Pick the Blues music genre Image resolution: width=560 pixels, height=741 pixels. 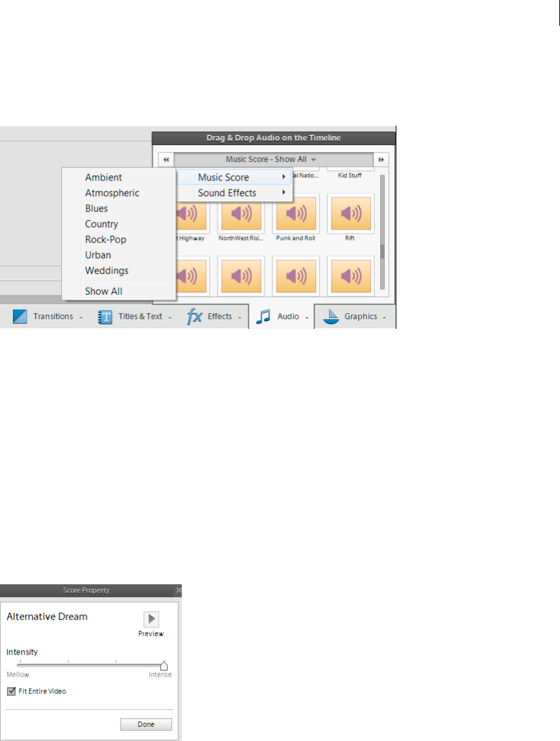[x=96, y=208]
